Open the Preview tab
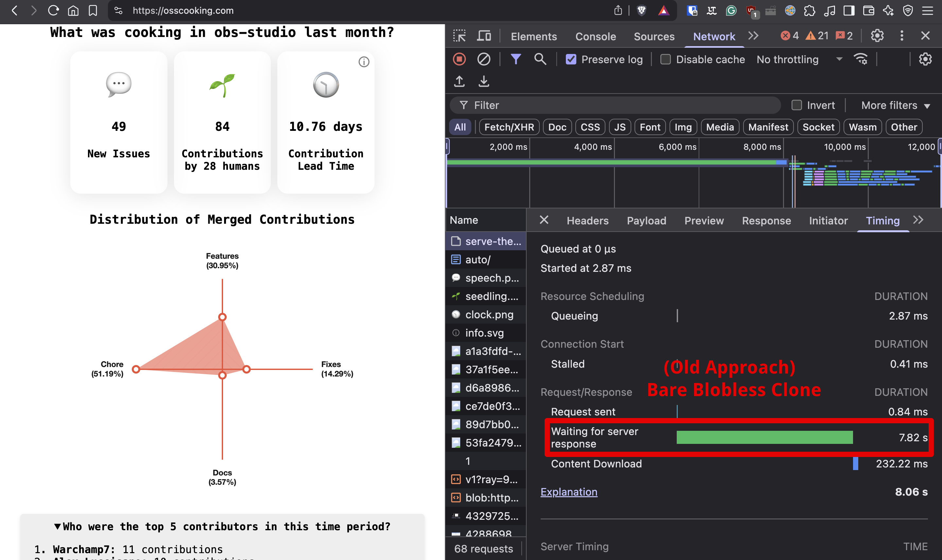 pyautogui.click(x=704, y=220)
